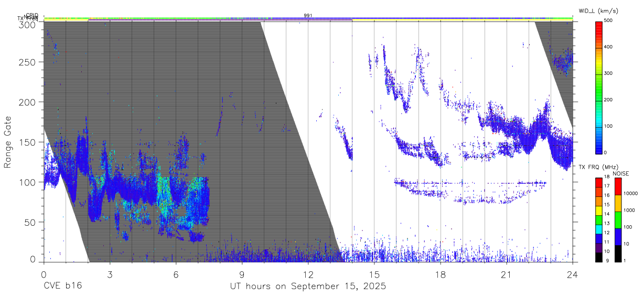
Task: Click the red 17–18 MHz TX FRQ swatch
Action: pos(598,182)
